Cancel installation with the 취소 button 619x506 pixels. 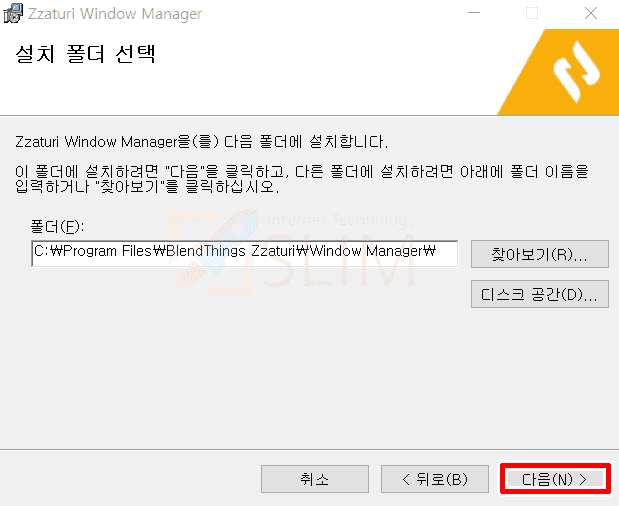point(315,479)
